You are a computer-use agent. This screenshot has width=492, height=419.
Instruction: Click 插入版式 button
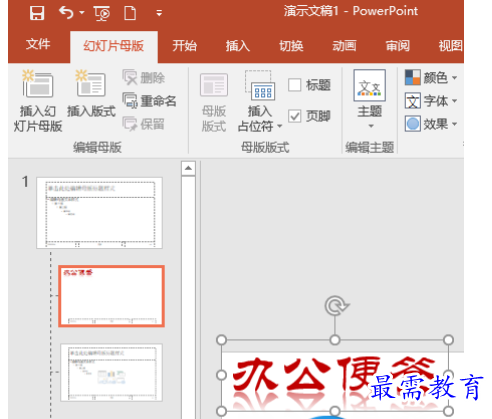tap(91, 94)
